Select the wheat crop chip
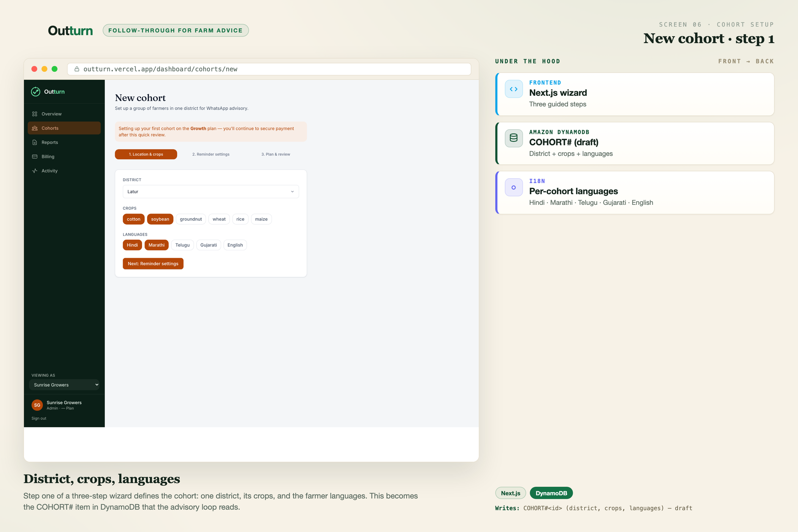Image resolution: width=798 pixels, height=532 pixels. [219, 219]
